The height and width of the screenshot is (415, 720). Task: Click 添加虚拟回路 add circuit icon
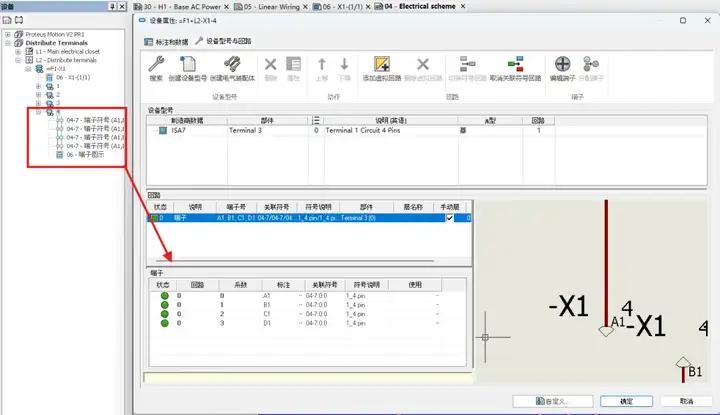point(382,65)
